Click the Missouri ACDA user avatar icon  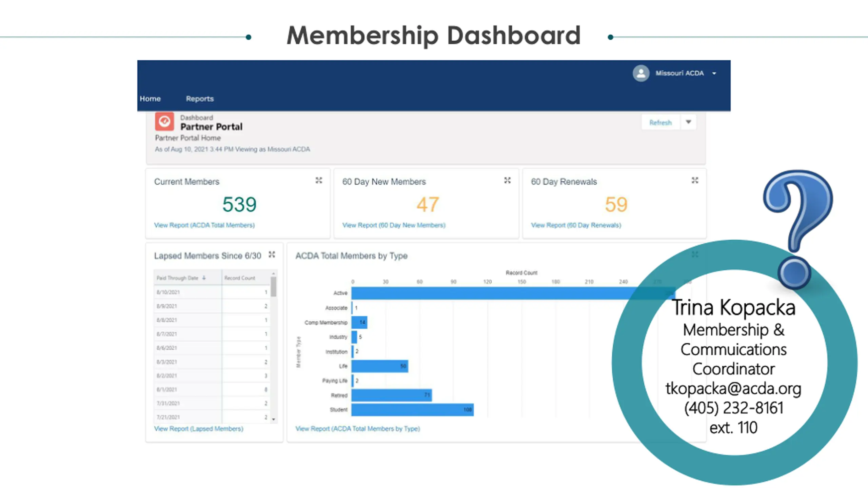click(x=641, y=73)
